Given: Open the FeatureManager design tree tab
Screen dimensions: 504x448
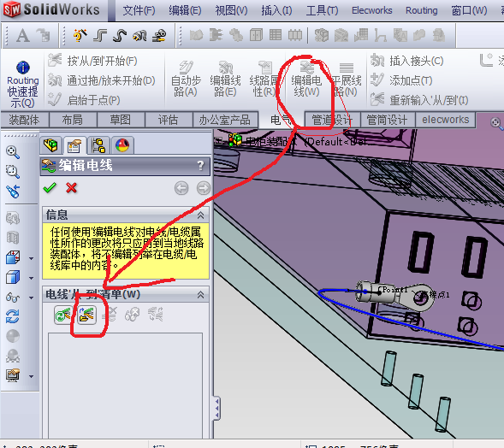Looking at the screenshot, I should [50, 145].
